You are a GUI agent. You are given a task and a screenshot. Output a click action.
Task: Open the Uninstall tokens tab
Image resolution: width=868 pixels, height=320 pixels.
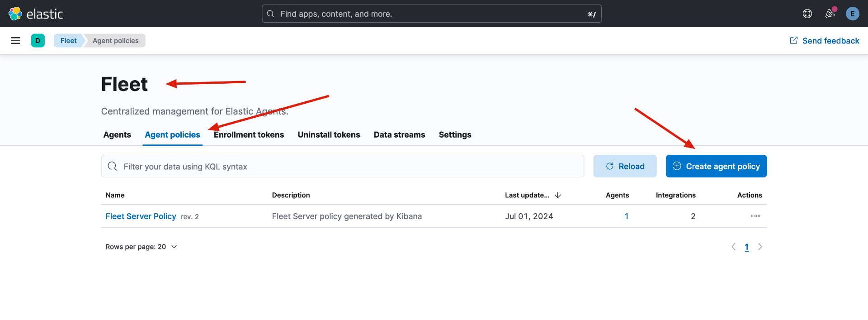(329, 135)
